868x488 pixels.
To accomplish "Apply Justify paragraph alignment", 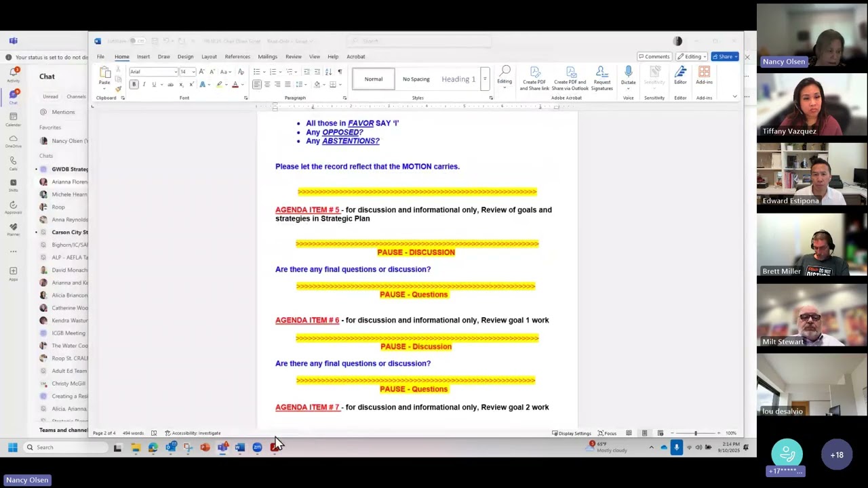I will [288, 85].
